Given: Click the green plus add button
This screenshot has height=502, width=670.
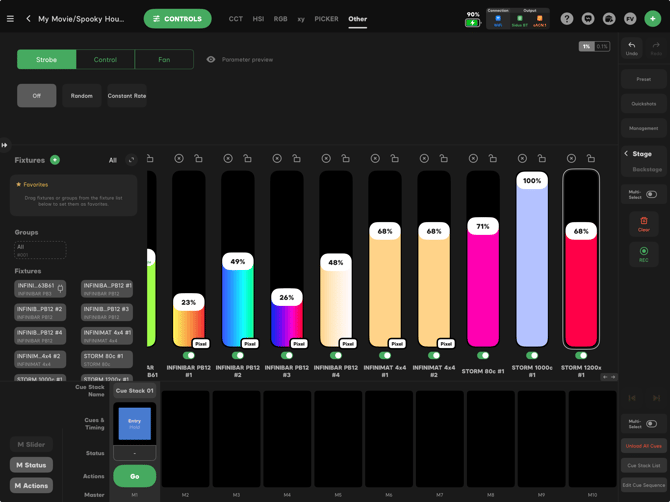Looking at the screenshot, I should click(x=652, y=19).
